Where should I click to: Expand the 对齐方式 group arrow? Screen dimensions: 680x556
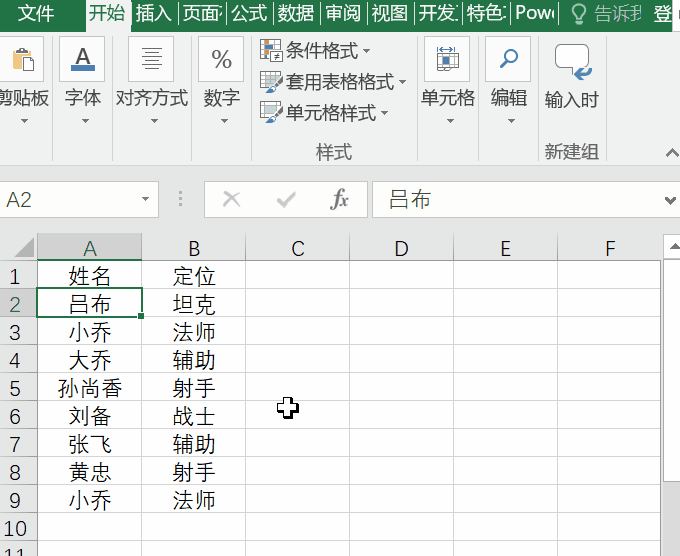click(x=154, y=121)
